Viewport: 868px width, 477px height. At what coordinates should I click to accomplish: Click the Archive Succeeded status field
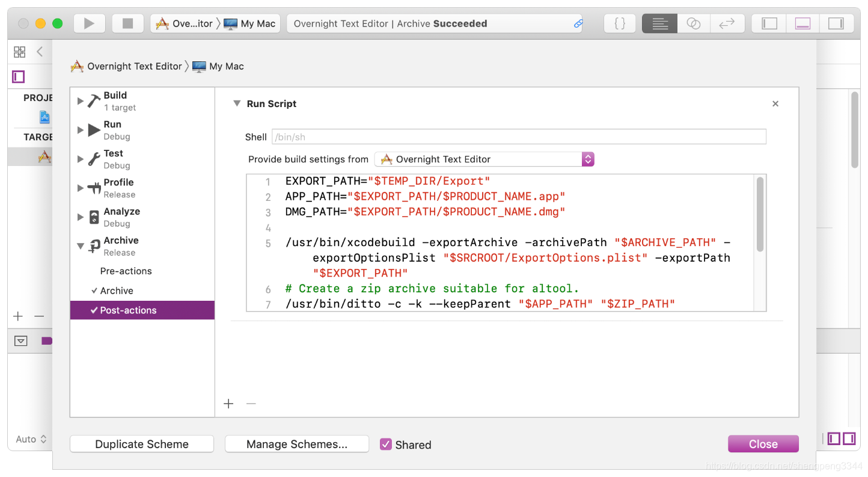click(x=434, y=23)
